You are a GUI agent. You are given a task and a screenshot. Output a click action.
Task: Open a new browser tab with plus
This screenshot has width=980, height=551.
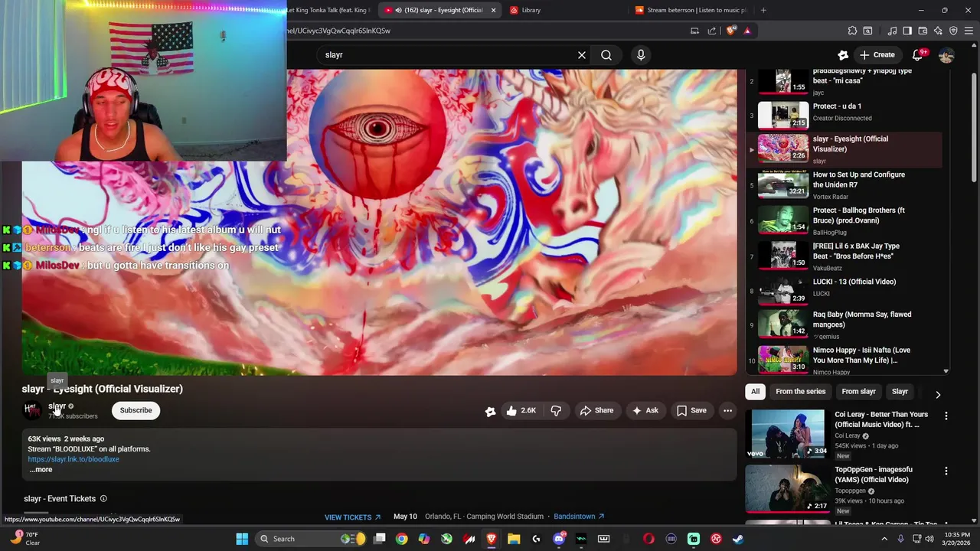click(x=763, y=10)
